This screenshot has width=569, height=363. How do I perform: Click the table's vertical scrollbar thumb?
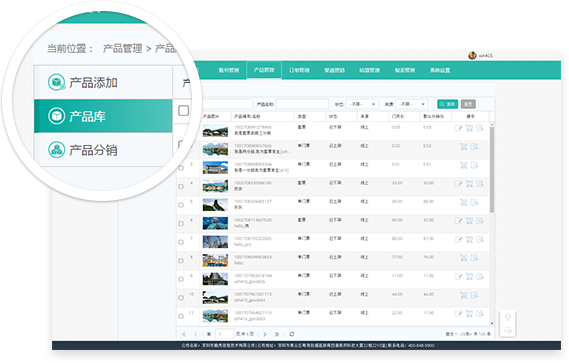(492, 170)
